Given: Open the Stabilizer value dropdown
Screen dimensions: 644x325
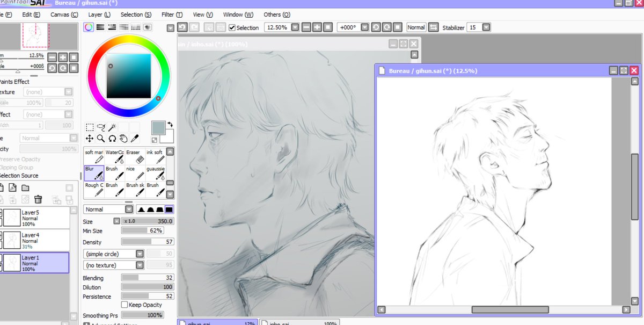Looking at the screenshot, I should coord(486,27).
